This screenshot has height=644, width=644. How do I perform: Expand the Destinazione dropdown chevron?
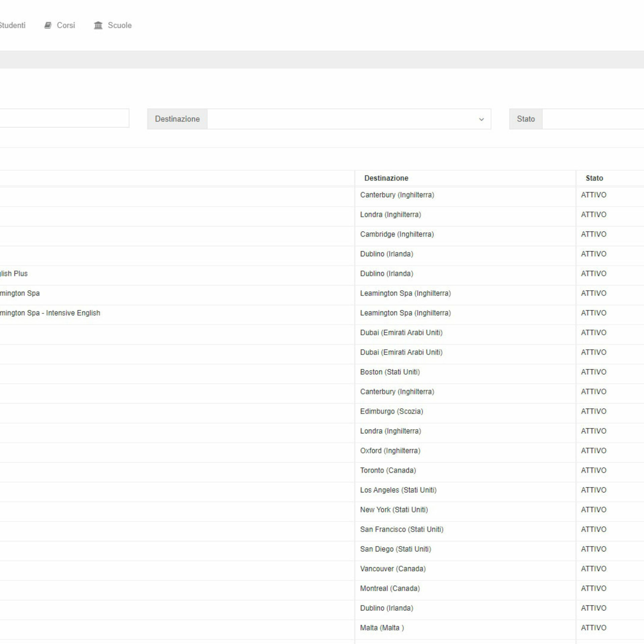click(481, 119)
